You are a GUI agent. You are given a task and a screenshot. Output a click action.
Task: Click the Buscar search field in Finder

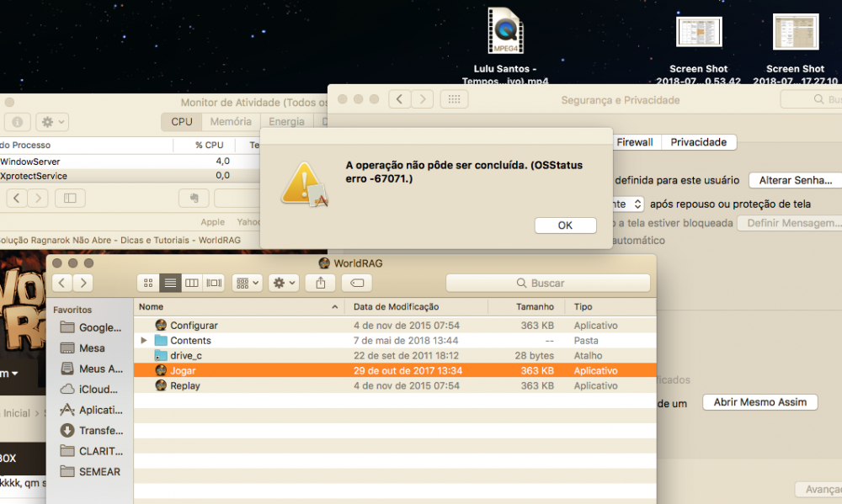[x=548, y=283]
